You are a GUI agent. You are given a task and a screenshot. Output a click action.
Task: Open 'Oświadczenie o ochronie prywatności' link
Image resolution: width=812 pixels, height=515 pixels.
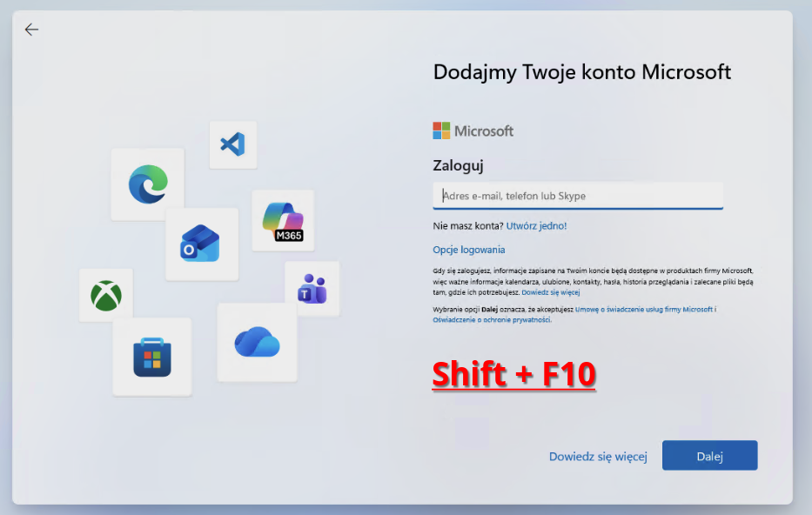[492, 320]
